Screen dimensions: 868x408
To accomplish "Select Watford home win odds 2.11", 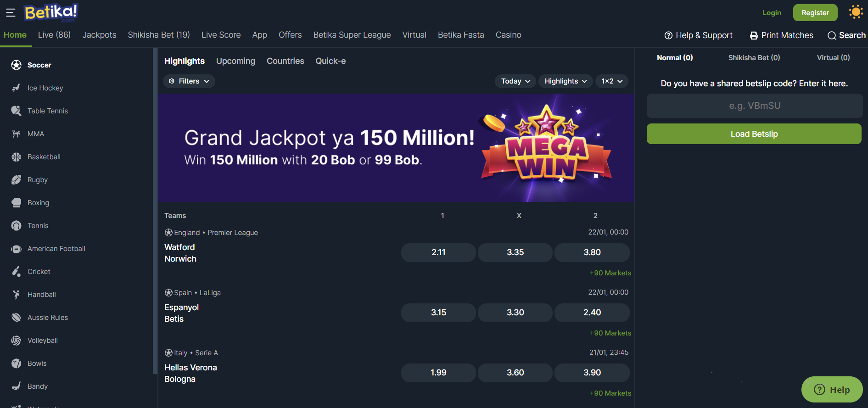I will coord(438,252).
